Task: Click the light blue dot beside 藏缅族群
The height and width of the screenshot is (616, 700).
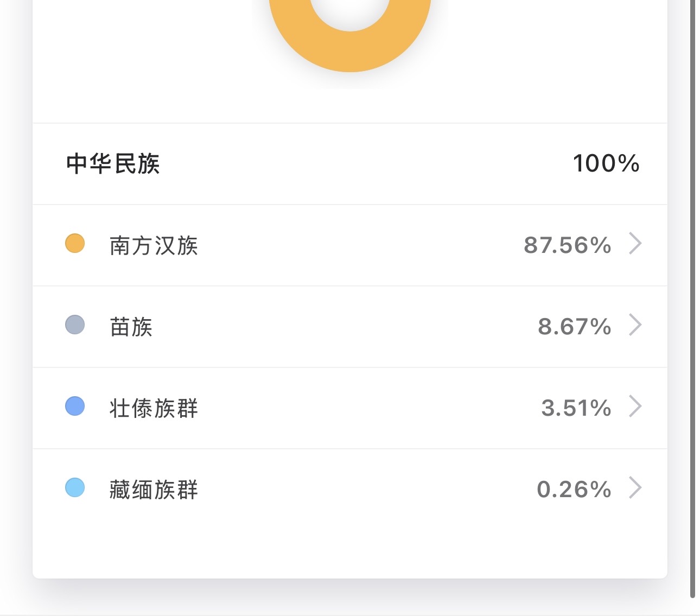Action: (75, 487)
